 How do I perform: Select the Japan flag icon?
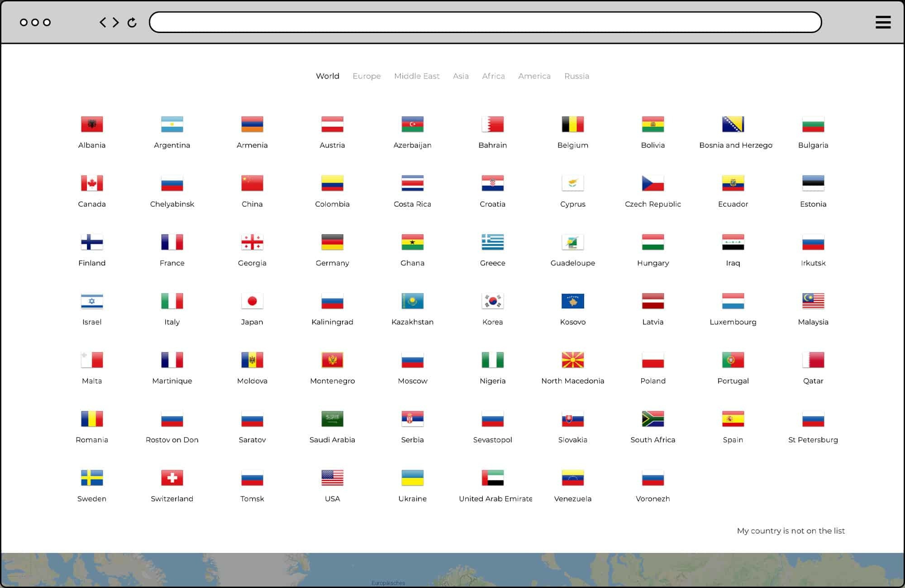coord(252,301)
